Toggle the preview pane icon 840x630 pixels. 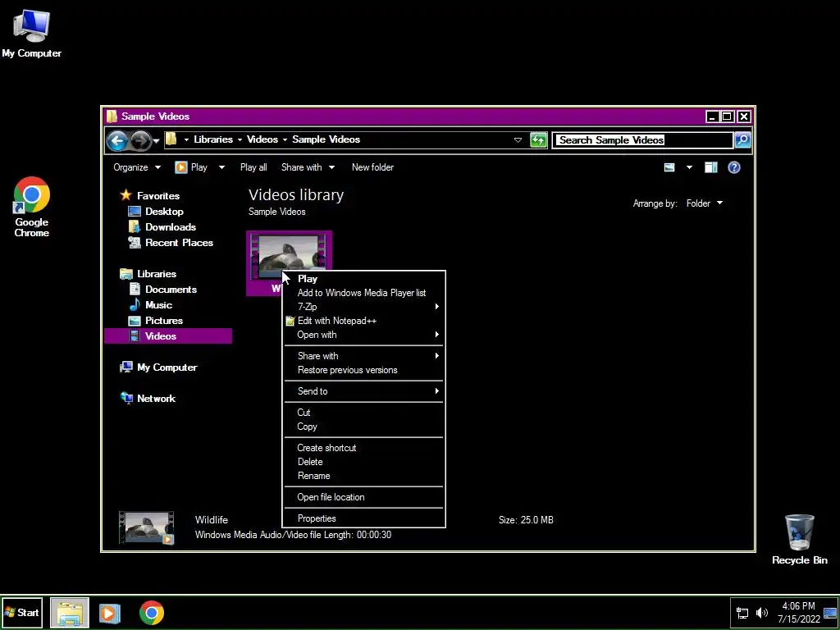coord(711,167)
